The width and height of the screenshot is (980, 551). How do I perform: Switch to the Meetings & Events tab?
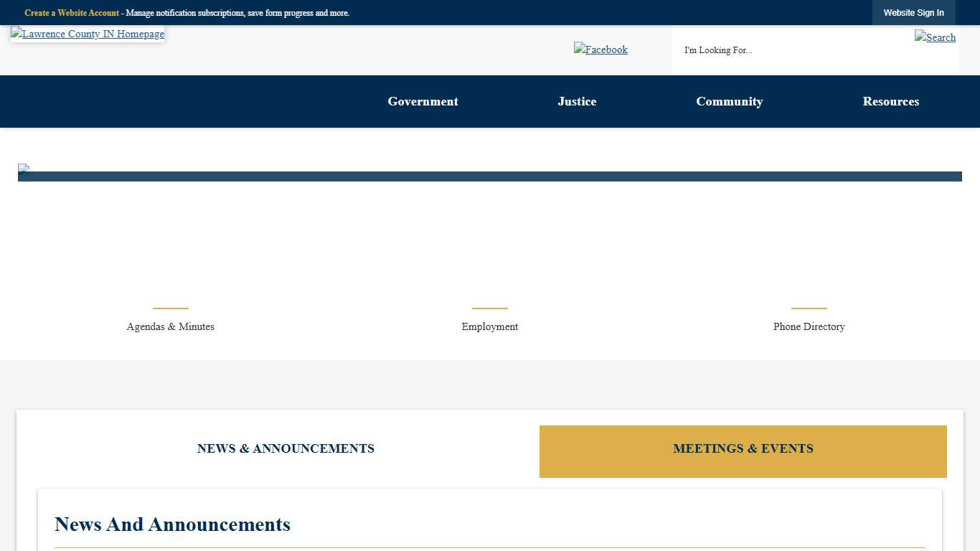coord(743,448)
